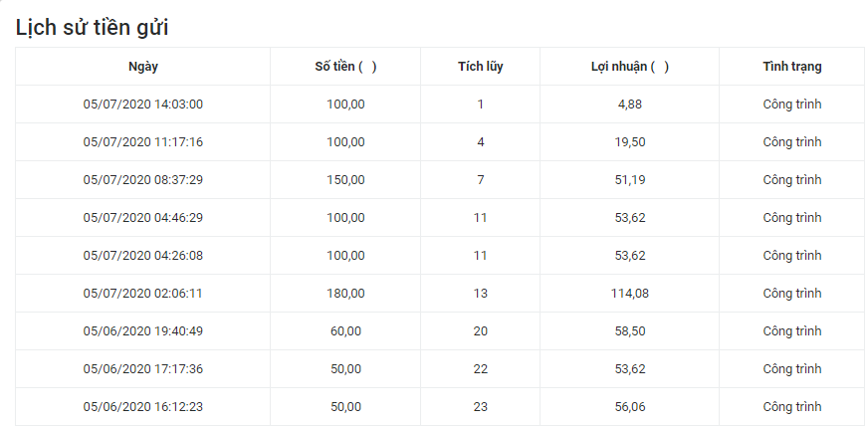This screenshot has width=868, height=426.
Task: Click the accumulation value 13
Action: pyautogui.click(x=480, y=294)
